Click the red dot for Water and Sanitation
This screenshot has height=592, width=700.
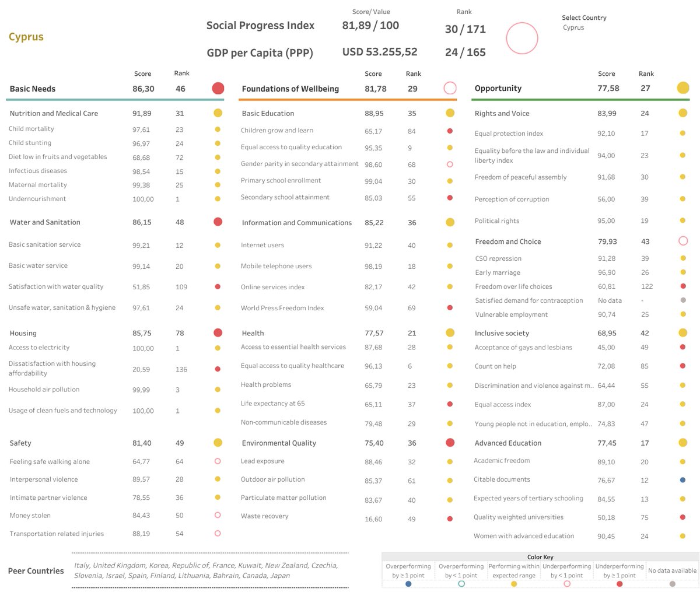click(x=218, y=222)
